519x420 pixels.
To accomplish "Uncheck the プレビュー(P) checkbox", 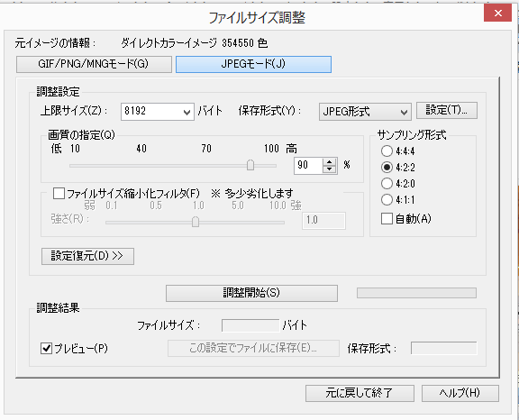I will tap(46, 348).
